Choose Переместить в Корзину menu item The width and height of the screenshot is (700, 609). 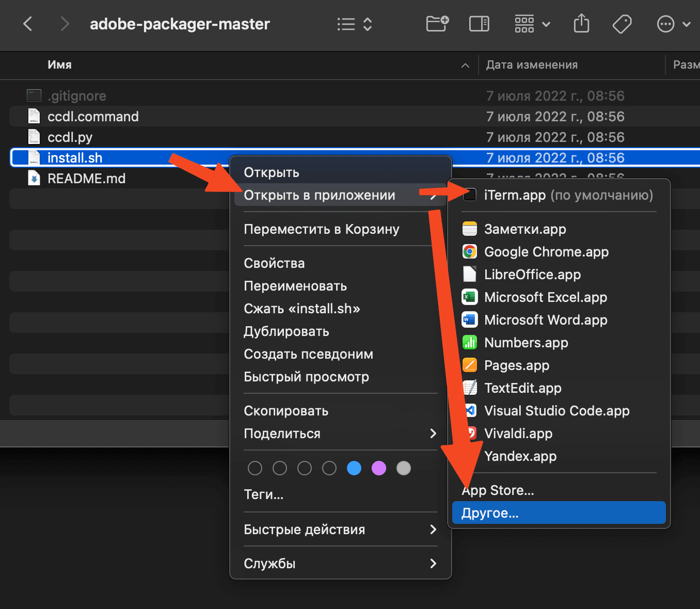point(322,229)
